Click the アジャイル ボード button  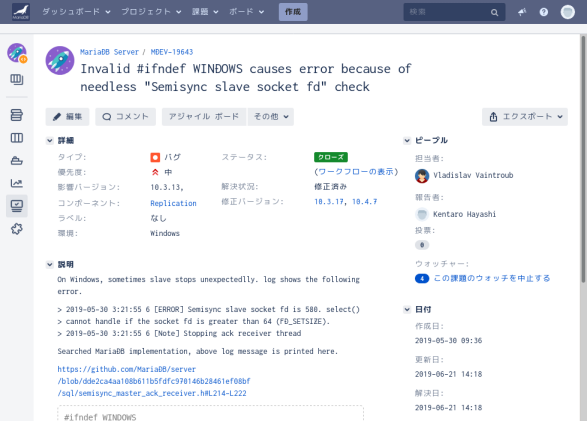point(204,117)
